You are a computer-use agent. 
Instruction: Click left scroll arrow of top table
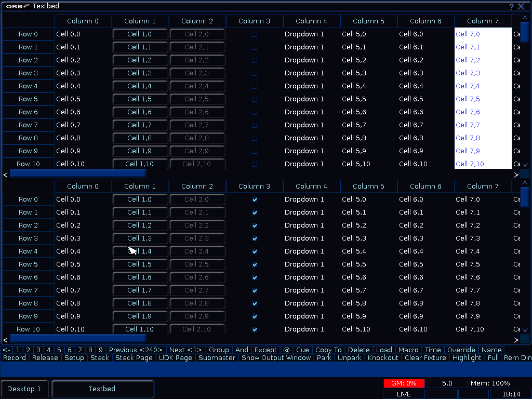click(5, 175)
